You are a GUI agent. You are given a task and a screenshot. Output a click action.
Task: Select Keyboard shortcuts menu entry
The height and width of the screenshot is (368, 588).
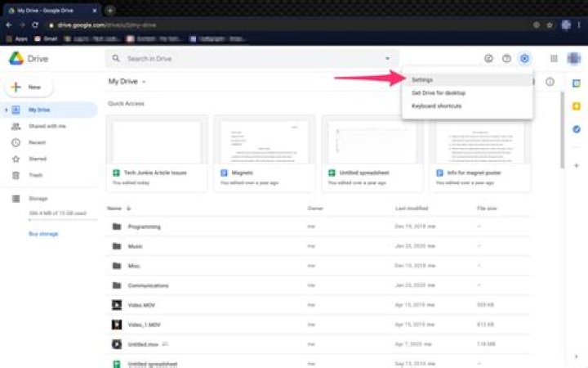(437, 106)
